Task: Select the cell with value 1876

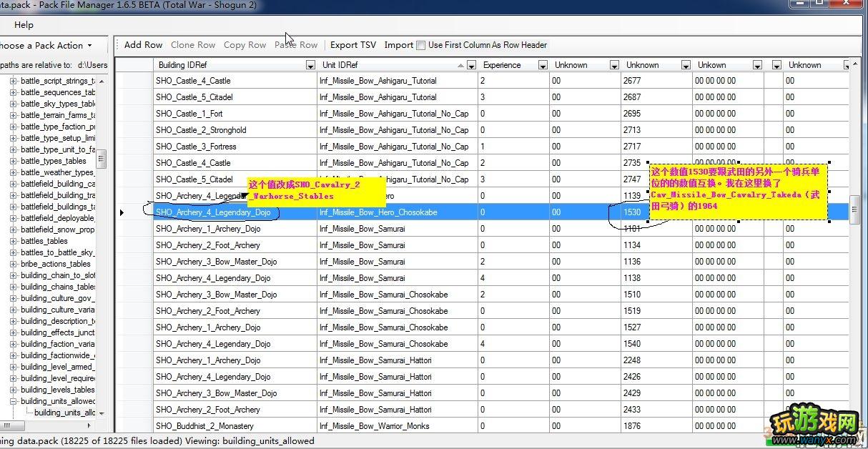Action: tap(656, 426)
